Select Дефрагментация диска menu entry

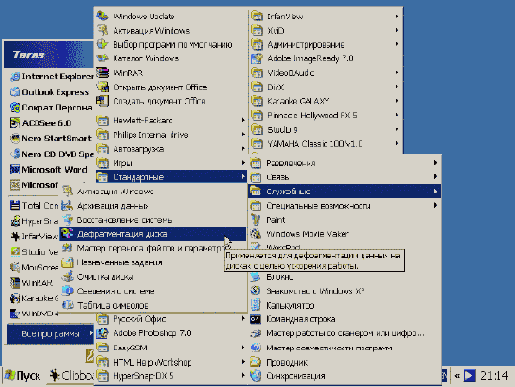click(153, 234)
